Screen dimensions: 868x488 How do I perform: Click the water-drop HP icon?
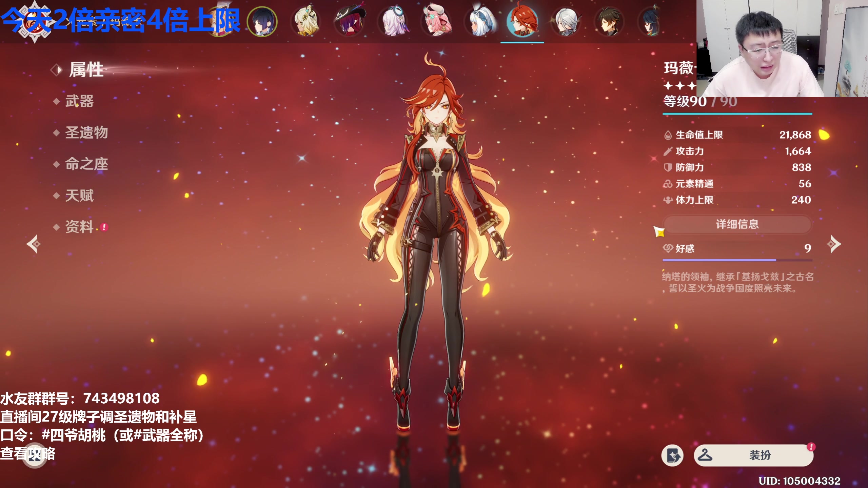point(668,135)
